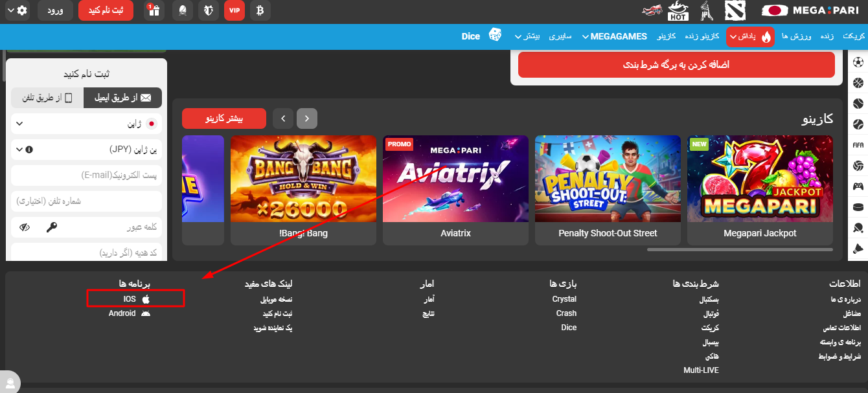Click the password generator key icon

click(52, 227)
